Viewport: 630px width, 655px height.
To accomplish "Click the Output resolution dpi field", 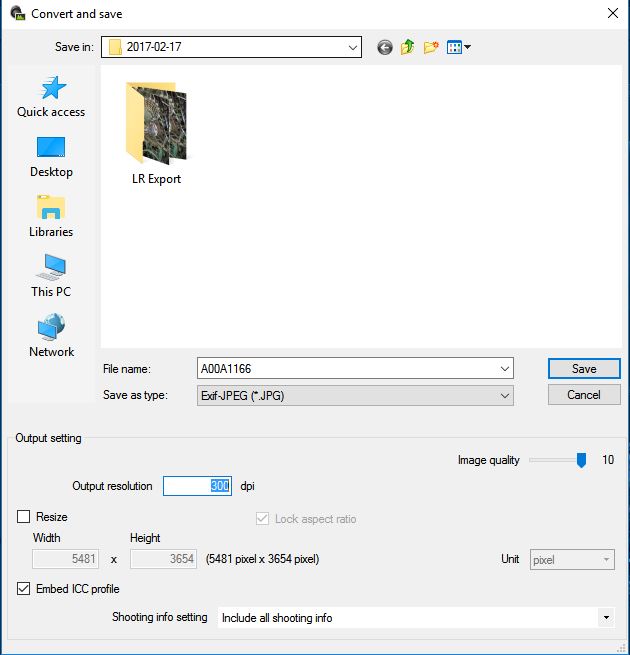I will point(198,486).
